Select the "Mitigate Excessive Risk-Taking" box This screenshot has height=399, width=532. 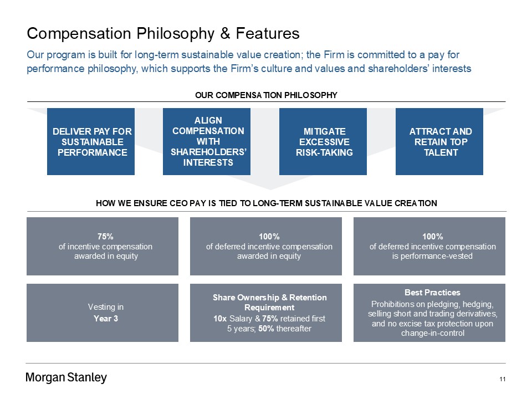pos(323,141)
